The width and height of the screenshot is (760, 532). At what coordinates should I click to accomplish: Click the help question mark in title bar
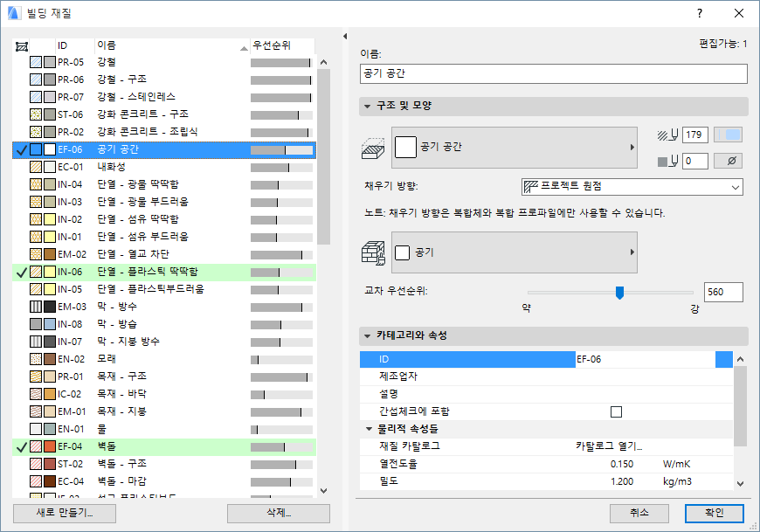(700, 13)
